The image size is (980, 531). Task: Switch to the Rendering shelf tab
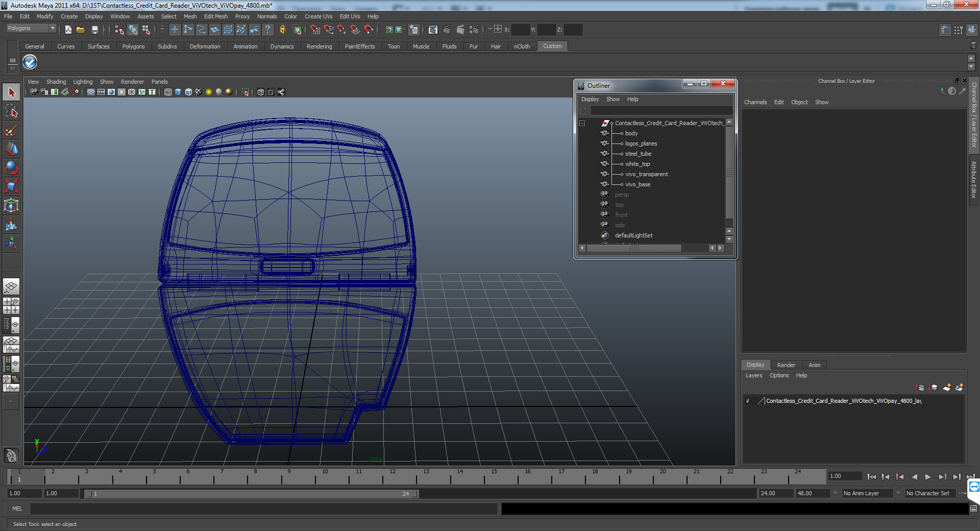(319, 46)
